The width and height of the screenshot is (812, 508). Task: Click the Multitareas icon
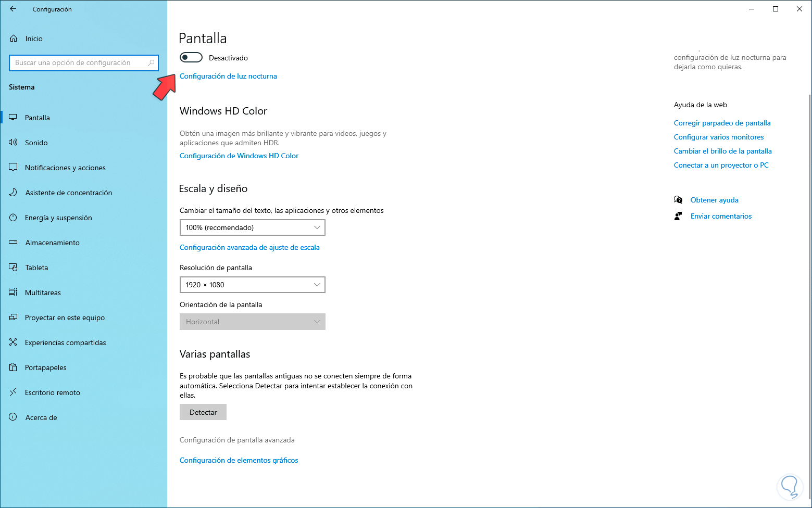pos(13,293)
